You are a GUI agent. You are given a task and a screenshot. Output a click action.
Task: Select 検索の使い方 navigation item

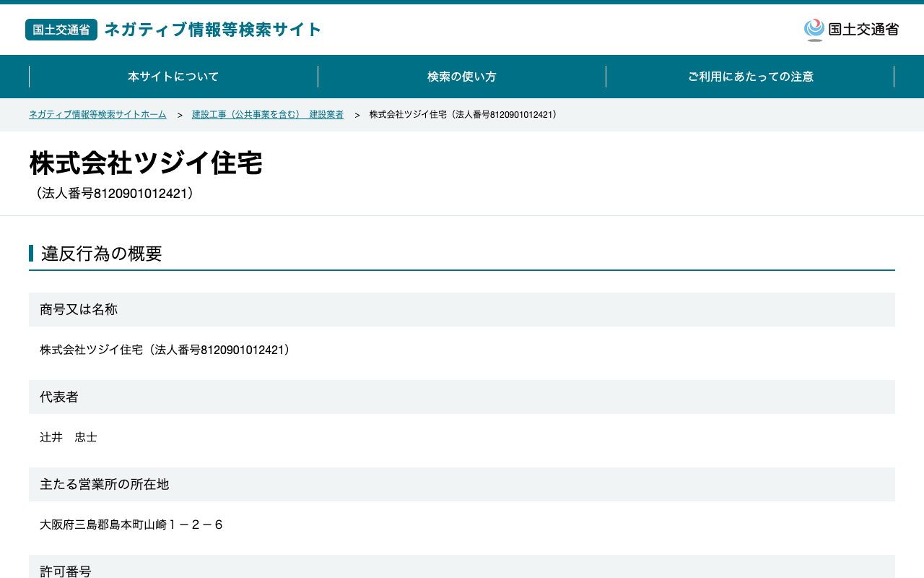(462, 77)
